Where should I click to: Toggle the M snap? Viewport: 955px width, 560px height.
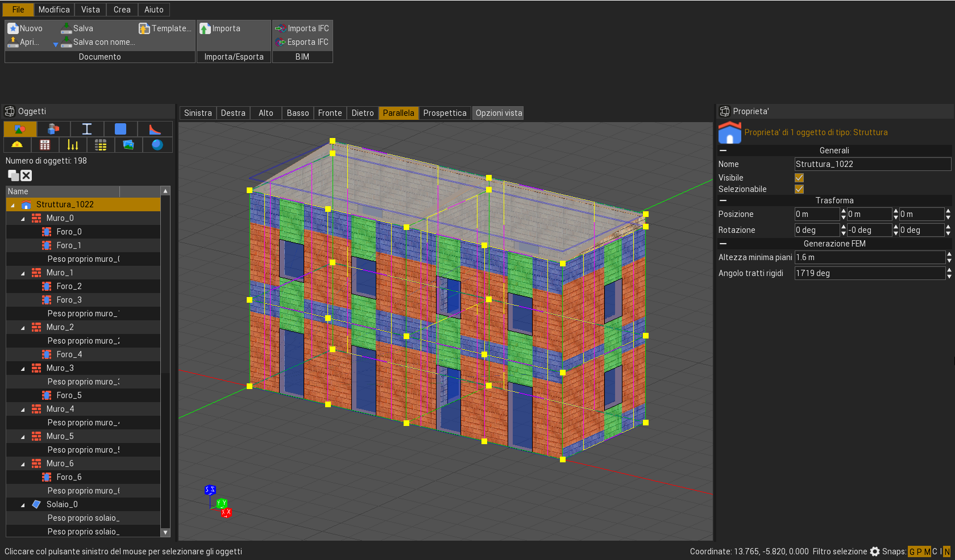click(x=927, y=551)
